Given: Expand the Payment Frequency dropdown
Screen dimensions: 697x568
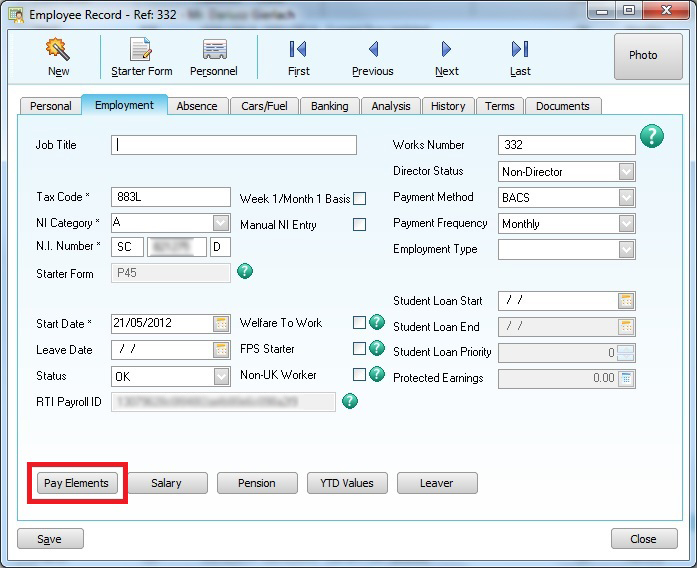Looking at the screenshot, I should (x=626, y=224).
